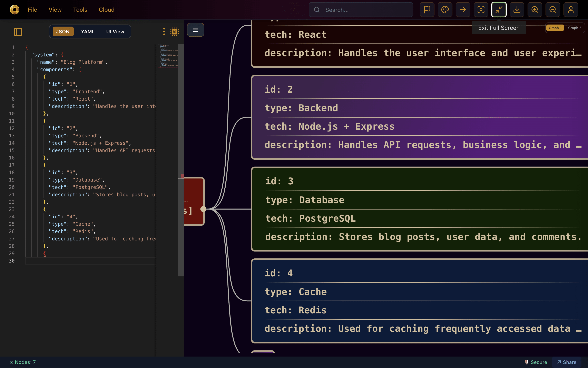Click the Exit Full Screen icon
The image size is (588, 368).
[x=499, y=10]
